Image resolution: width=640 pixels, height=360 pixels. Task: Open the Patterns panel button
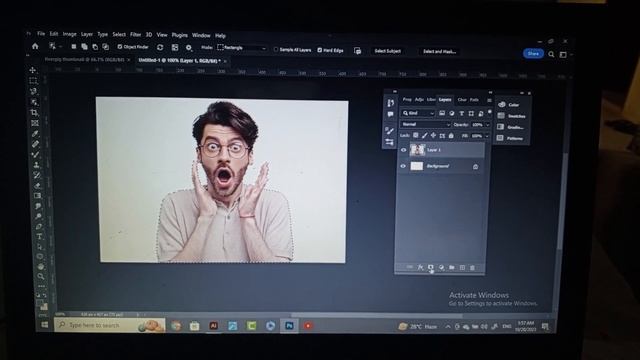(510, 138)
